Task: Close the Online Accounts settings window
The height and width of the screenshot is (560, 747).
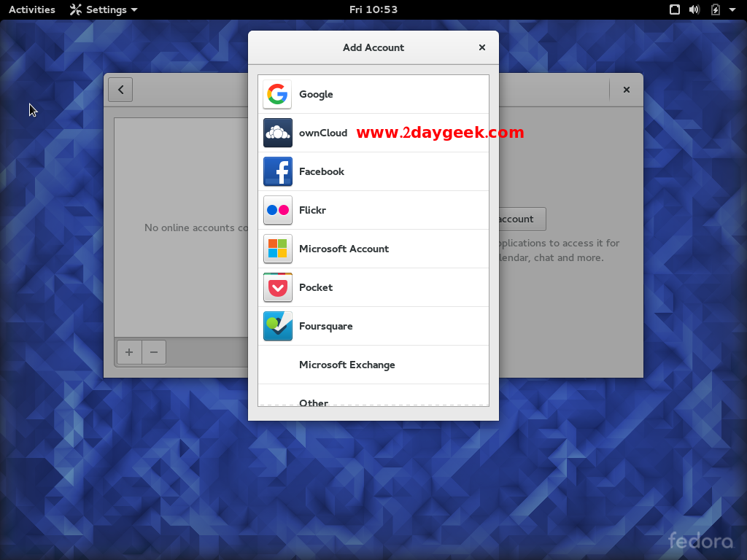Action: click(x=627, y=90)
